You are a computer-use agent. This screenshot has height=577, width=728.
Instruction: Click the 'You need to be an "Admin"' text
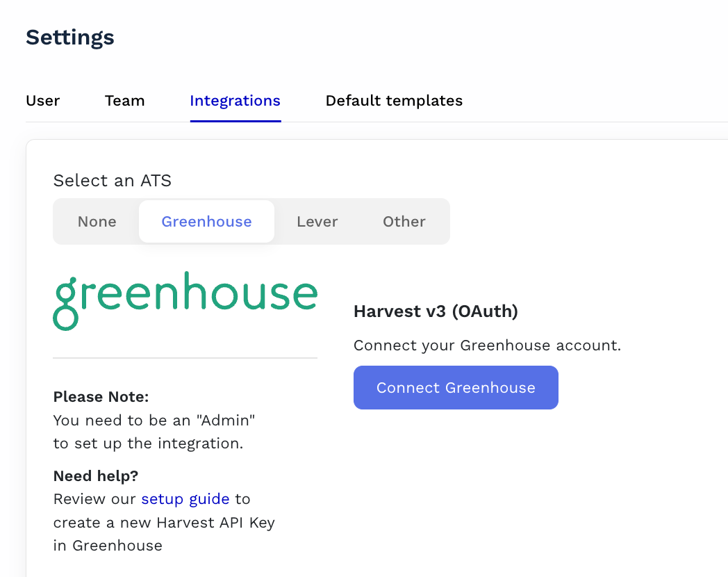click(154, 421)
